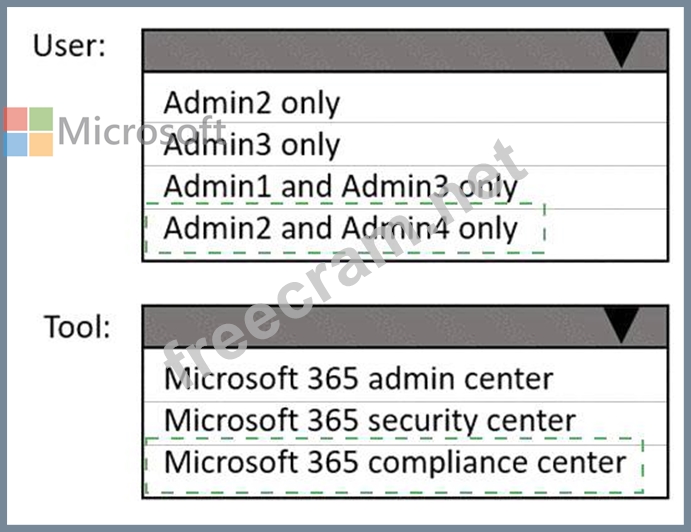
Task: Click the red square of the Microsoft logo
Action: click(15, 119)
